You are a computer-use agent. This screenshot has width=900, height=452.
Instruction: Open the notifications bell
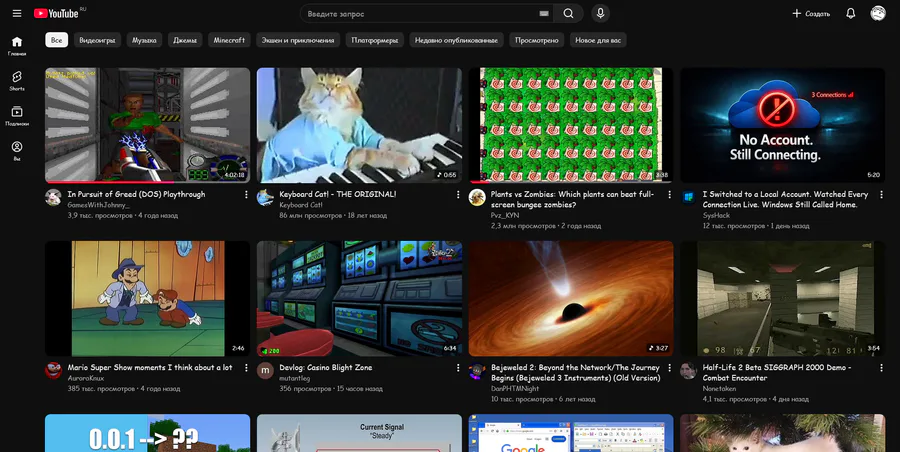851,13
